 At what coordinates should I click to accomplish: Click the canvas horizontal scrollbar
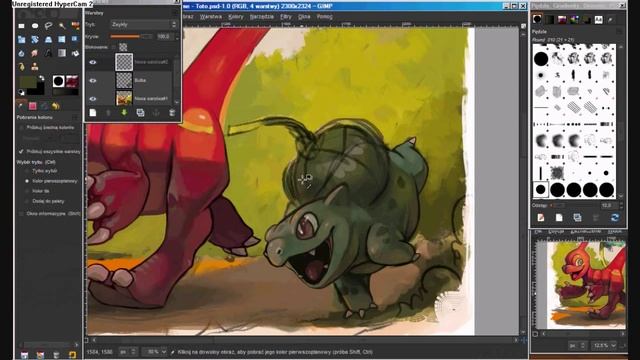304,340
